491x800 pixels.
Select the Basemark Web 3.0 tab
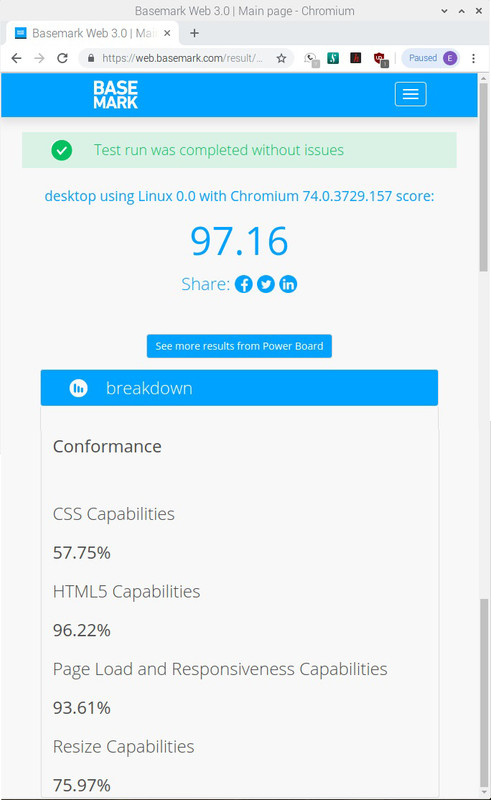click(92, 33)
